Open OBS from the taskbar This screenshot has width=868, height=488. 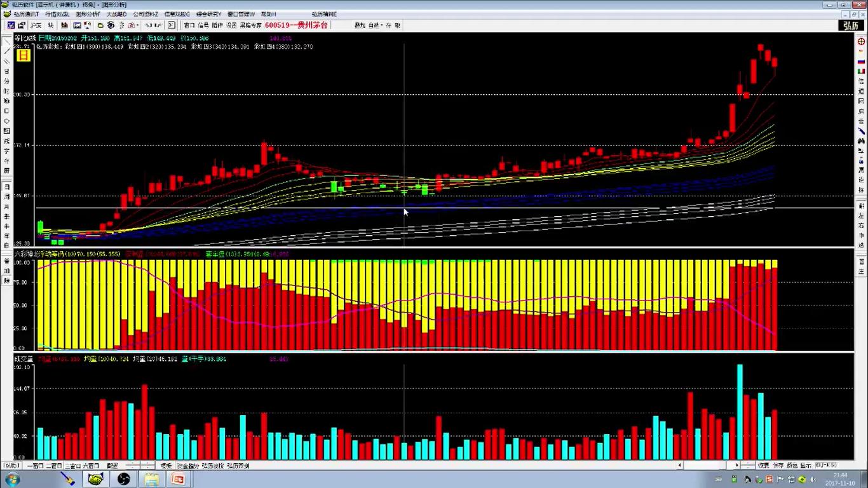[123, 479]
